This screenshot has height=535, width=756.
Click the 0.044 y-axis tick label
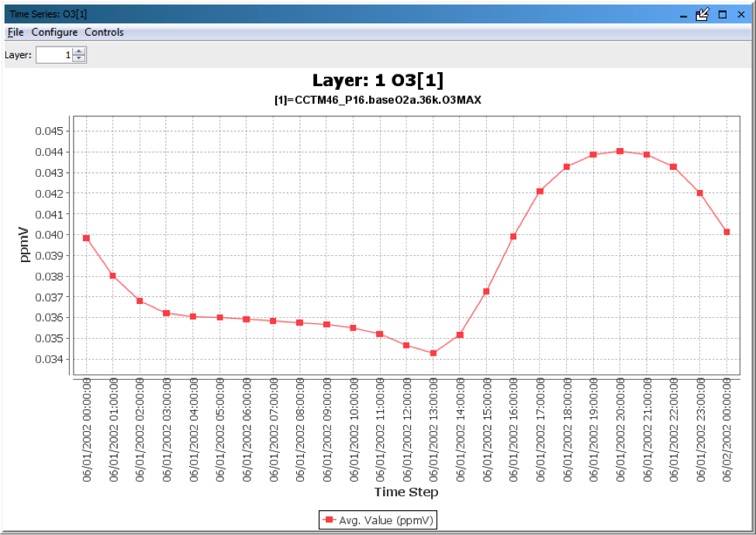(49, 152)
